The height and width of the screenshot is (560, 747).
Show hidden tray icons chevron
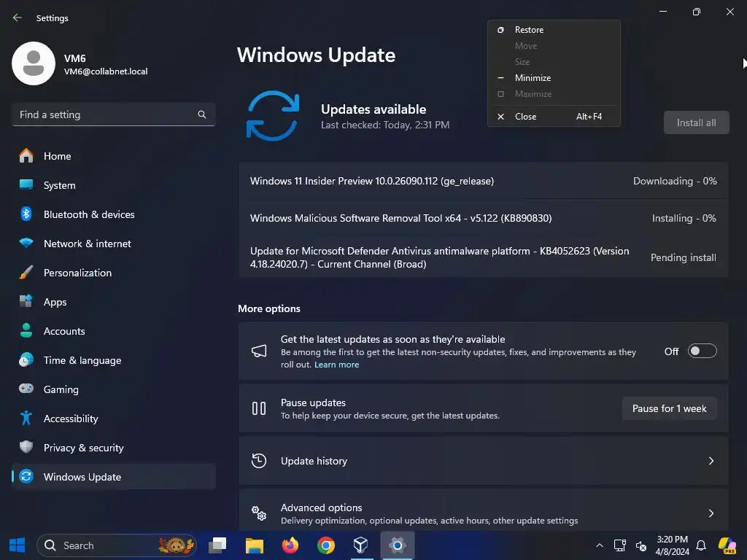point(600,545)
